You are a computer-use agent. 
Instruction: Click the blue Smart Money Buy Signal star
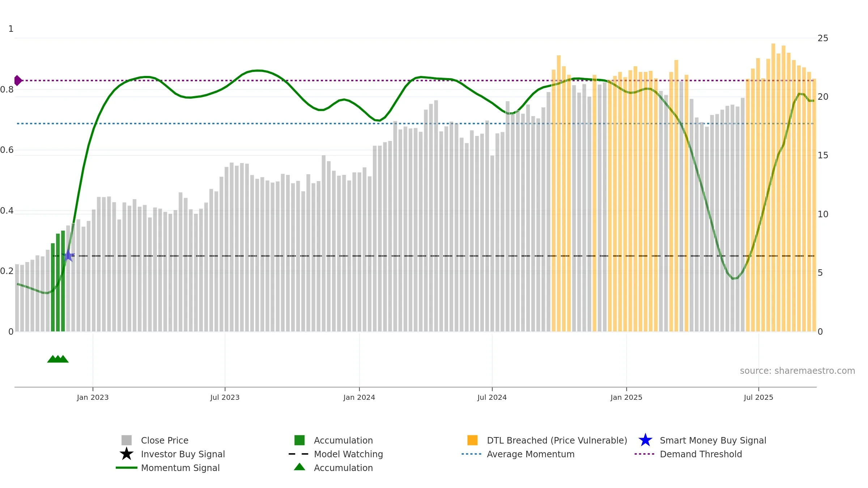pos(645,440)
